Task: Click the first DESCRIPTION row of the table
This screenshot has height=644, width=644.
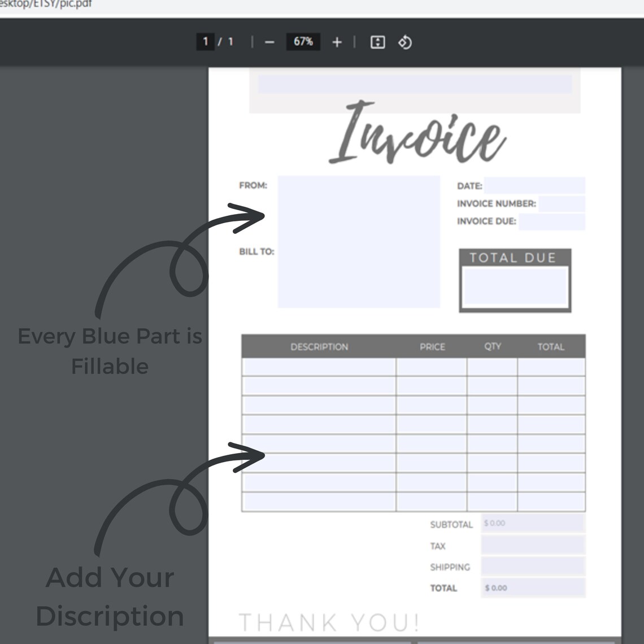Action: click(318, 367)
